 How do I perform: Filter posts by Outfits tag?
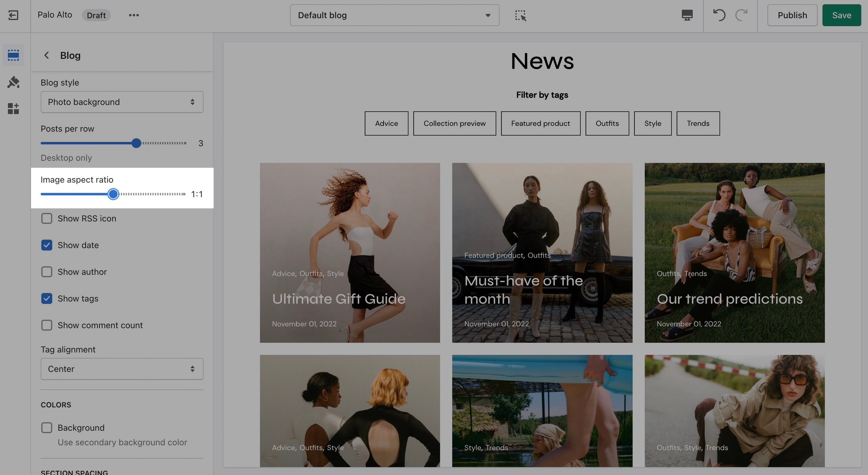(x=607, y=123)
